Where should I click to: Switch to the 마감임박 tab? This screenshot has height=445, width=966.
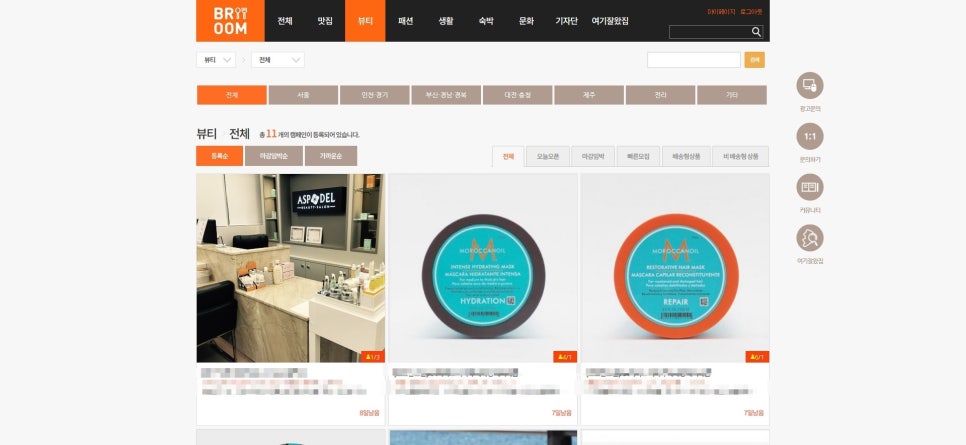(593, 157)
